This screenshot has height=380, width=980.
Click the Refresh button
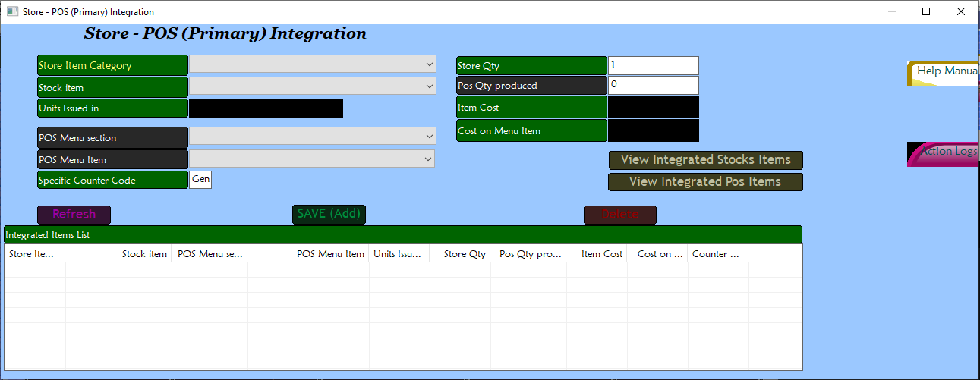(x=74, y=215)
